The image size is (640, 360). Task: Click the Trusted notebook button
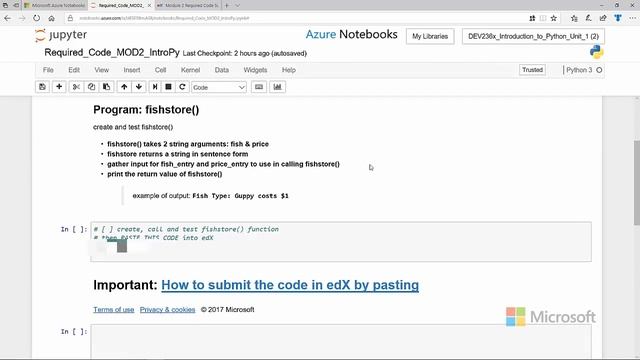(x=532, y=70)
